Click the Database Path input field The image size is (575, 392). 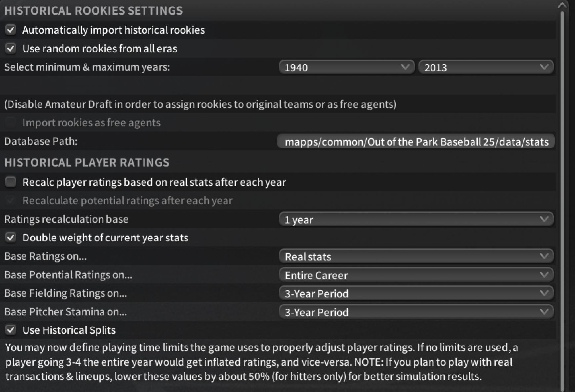tap(416, 142)
